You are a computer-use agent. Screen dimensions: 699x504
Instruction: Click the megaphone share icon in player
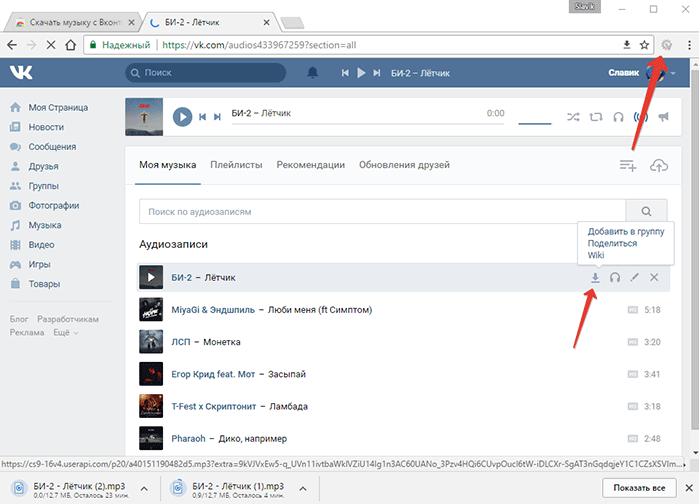pos(663,117)
